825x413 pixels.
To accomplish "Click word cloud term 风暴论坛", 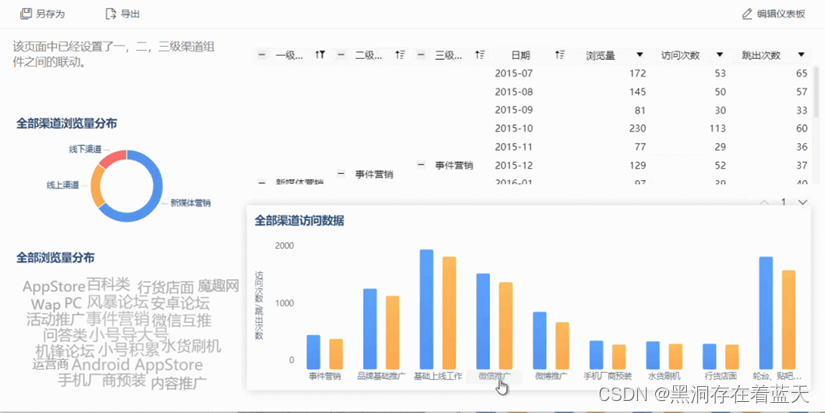I will tap(117, 302).
